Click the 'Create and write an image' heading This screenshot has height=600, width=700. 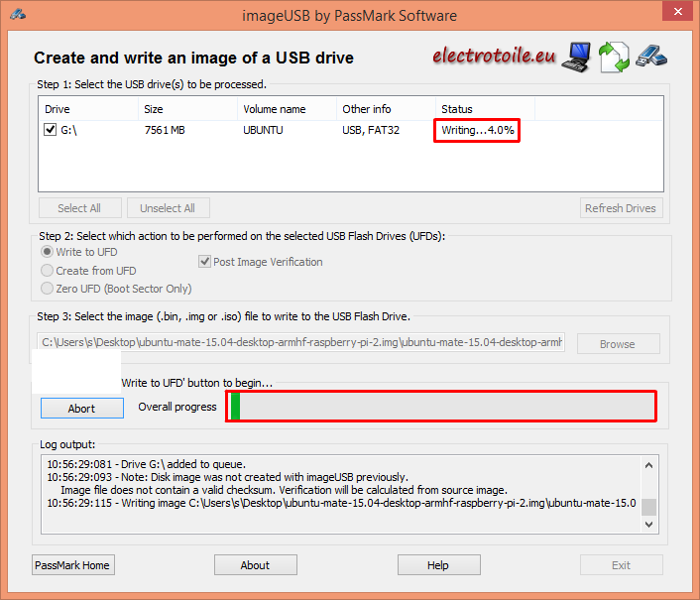point(193,59)
